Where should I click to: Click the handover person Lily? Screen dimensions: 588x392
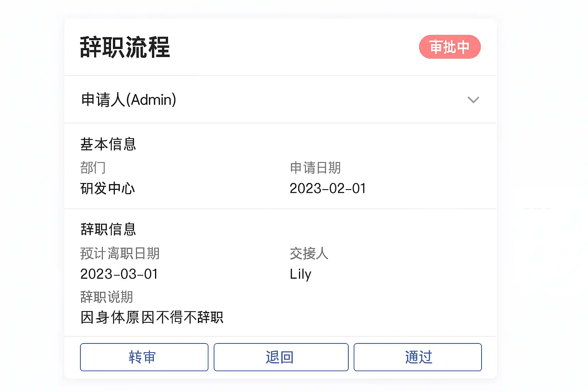301,274
